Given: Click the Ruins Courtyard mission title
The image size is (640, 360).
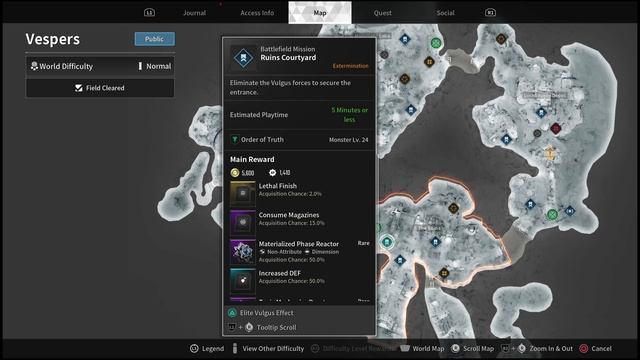Looking at the screenshot, I should pos(288,58).
